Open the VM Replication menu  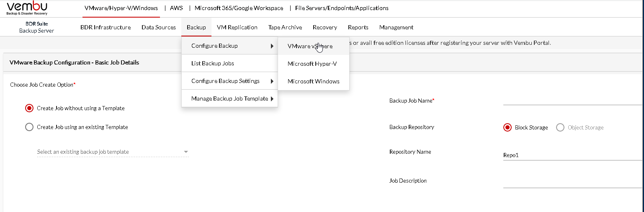237,27
